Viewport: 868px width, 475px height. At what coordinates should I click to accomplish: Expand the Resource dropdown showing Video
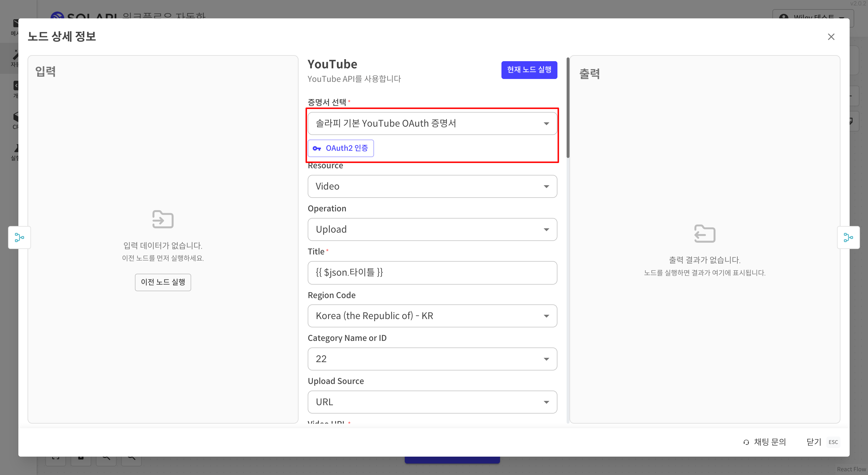click(432, 186)
